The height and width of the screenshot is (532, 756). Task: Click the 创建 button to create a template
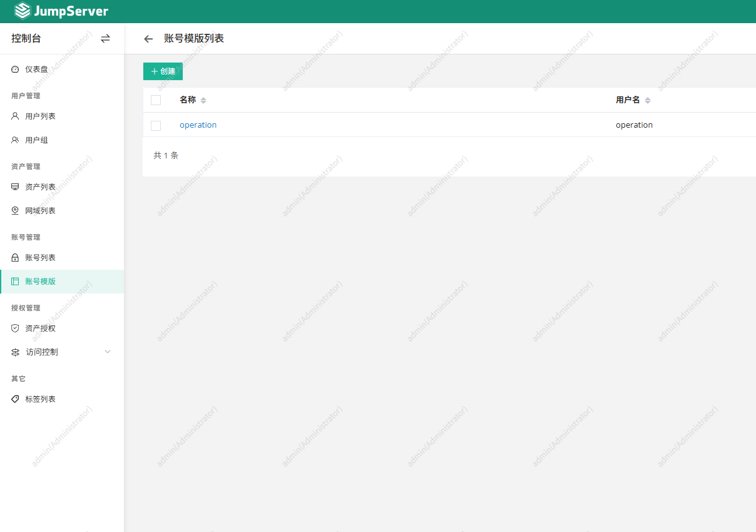pyautogui.click(x=163, y=71)
